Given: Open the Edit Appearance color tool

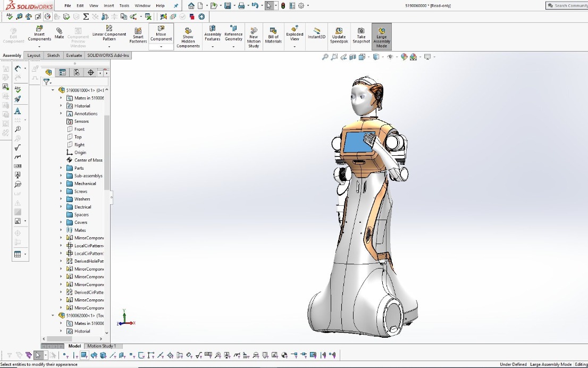Looking at the screenshot, I should coord(404,57).
